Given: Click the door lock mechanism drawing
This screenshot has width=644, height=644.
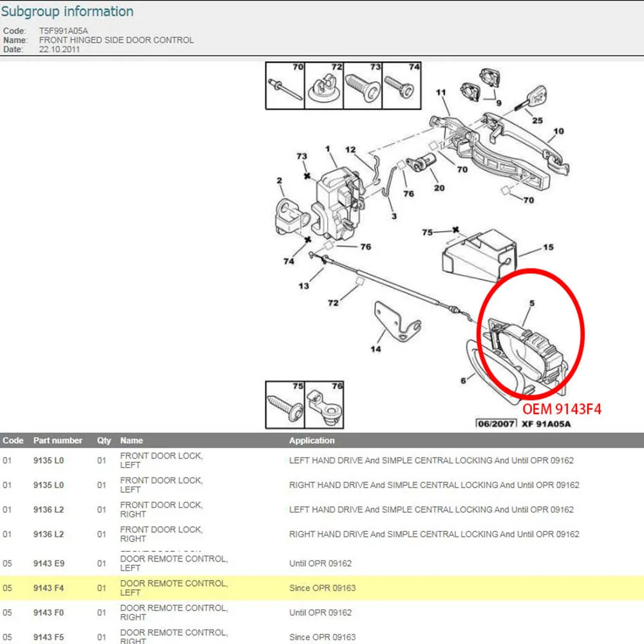Looking at the screenshot, I should (x=339, y=204).
